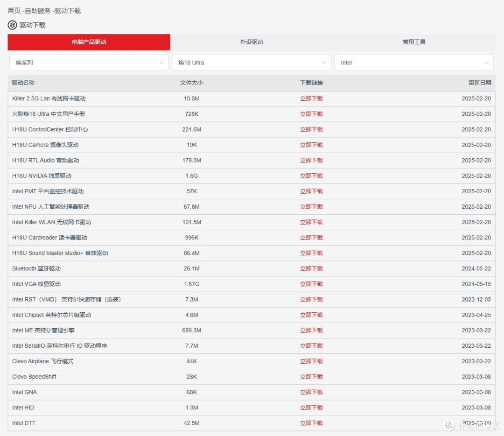Expand the 焕18 Ultra model dropdown
Viewport: 504px width, 436px height.
pyautogui.click(x=251, y=63)
